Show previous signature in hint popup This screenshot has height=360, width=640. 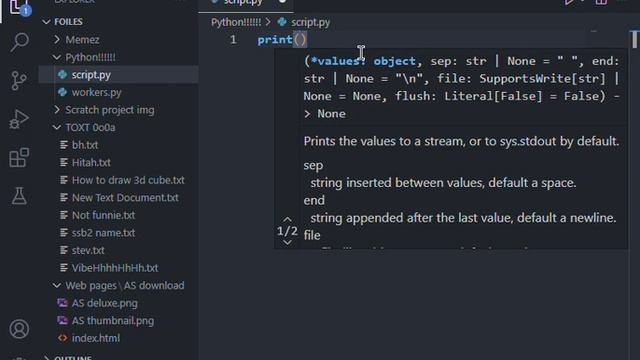(287, 220)
